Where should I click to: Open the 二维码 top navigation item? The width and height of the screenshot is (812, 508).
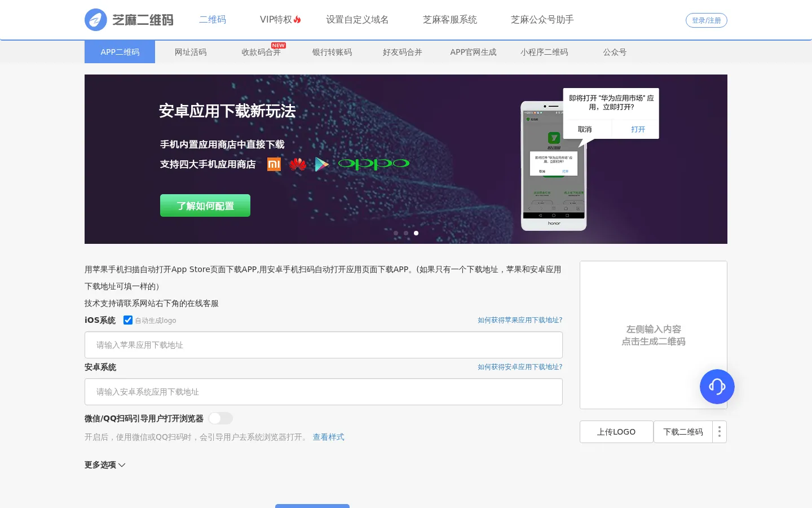(x=213, y=20)
